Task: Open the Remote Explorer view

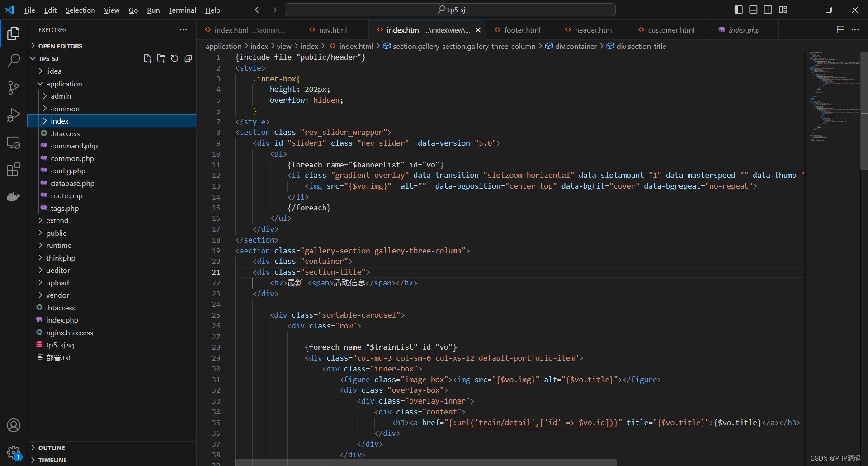Action: pos(14,143)
